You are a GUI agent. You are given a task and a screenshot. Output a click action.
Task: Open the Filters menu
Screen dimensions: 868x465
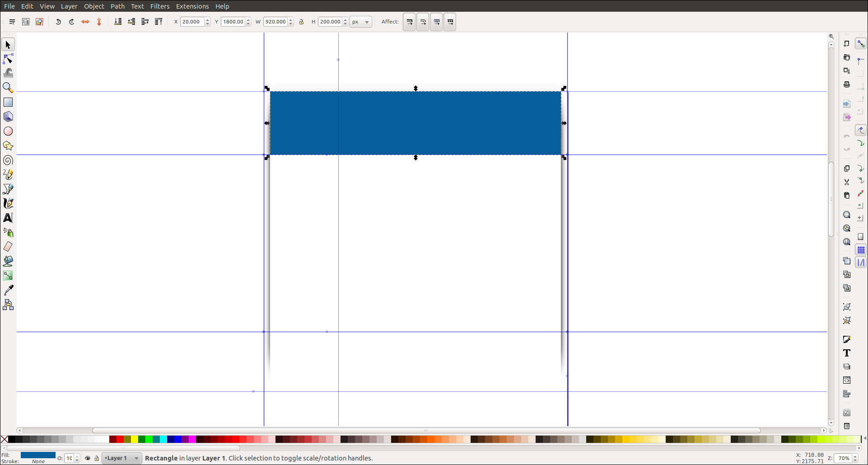pos(160,6)
